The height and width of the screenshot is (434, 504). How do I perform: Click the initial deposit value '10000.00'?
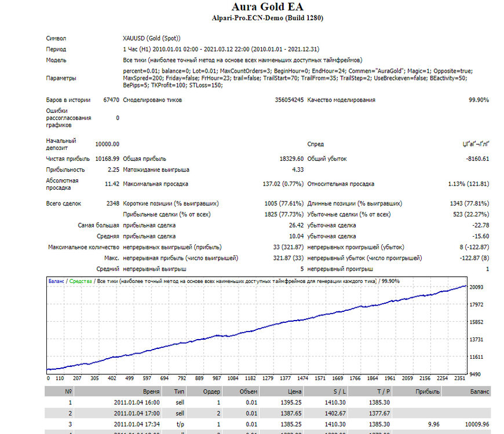(107, 144)
